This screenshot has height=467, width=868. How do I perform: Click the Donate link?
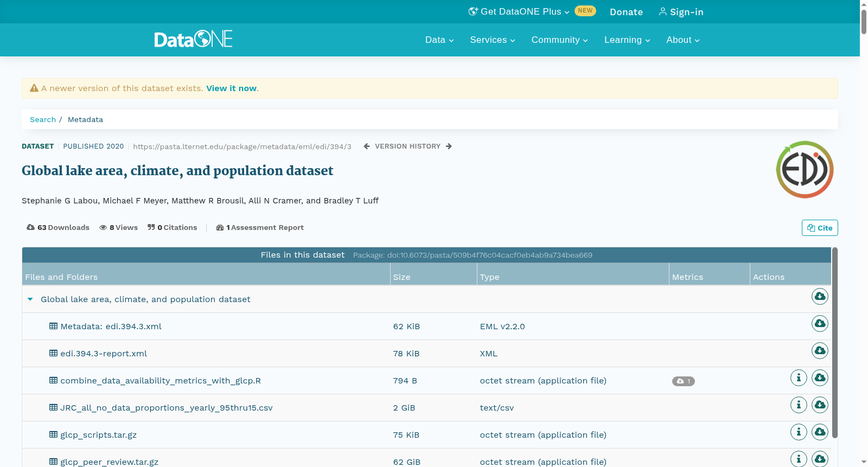626,12
